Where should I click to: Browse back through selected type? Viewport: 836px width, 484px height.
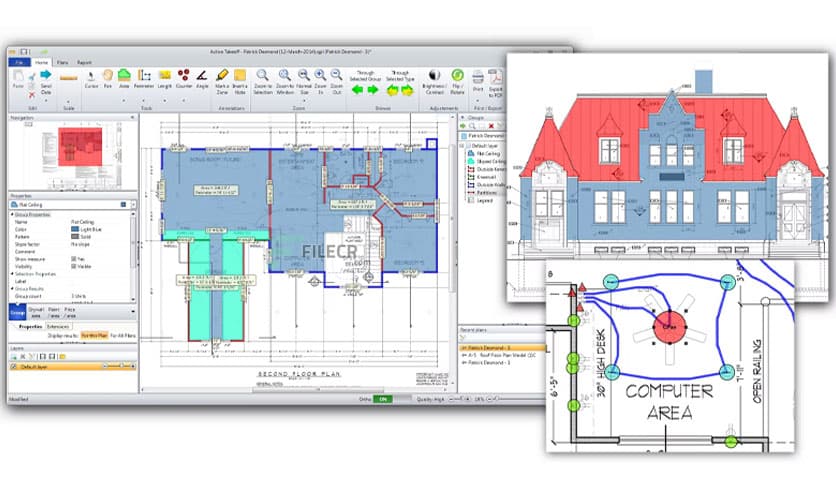392,91
